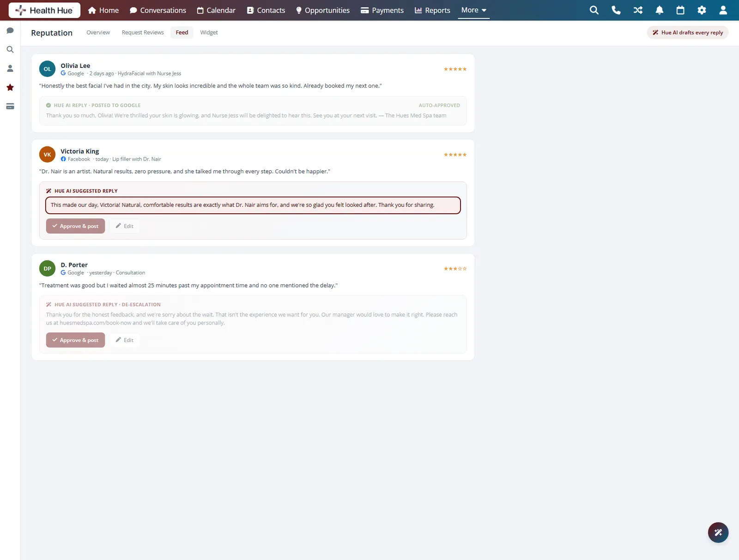
Task: Click the Reputation page title
Action: tap(52, 33)
